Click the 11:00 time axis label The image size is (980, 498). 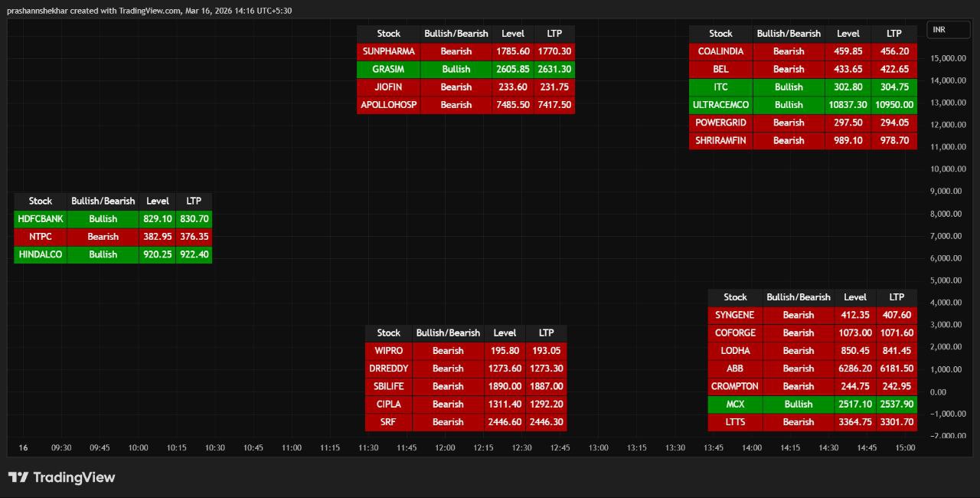(x=291, y=448)
